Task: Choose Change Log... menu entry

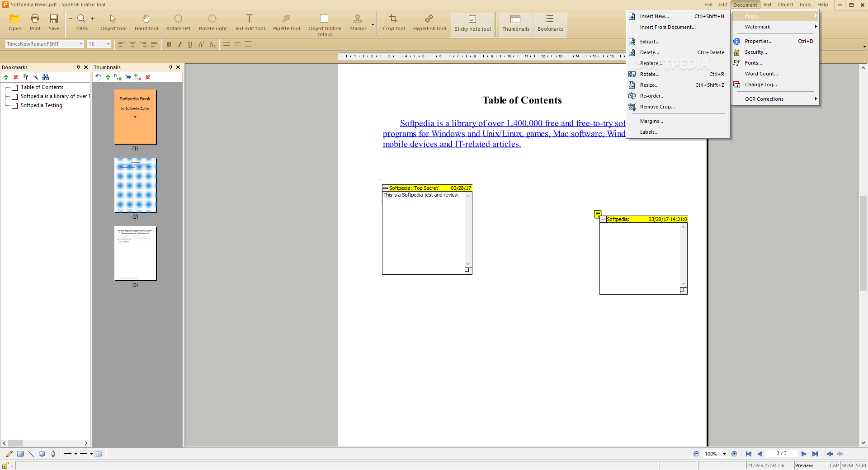Action: (775, 85)
